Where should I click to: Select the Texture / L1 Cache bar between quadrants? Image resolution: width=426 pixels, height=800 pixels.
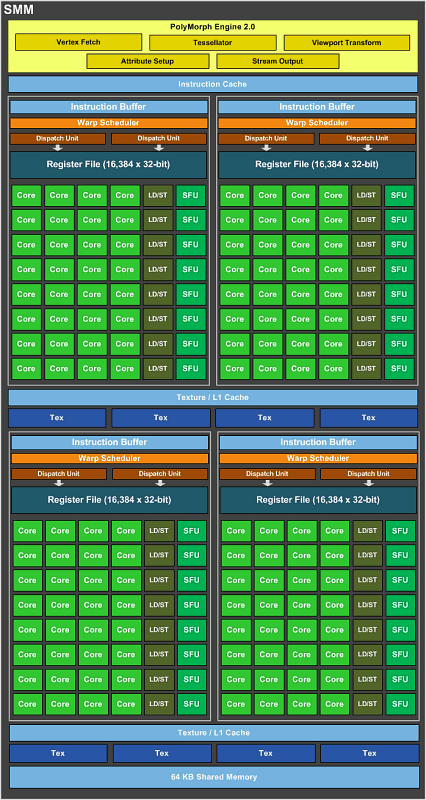[213, 397]
